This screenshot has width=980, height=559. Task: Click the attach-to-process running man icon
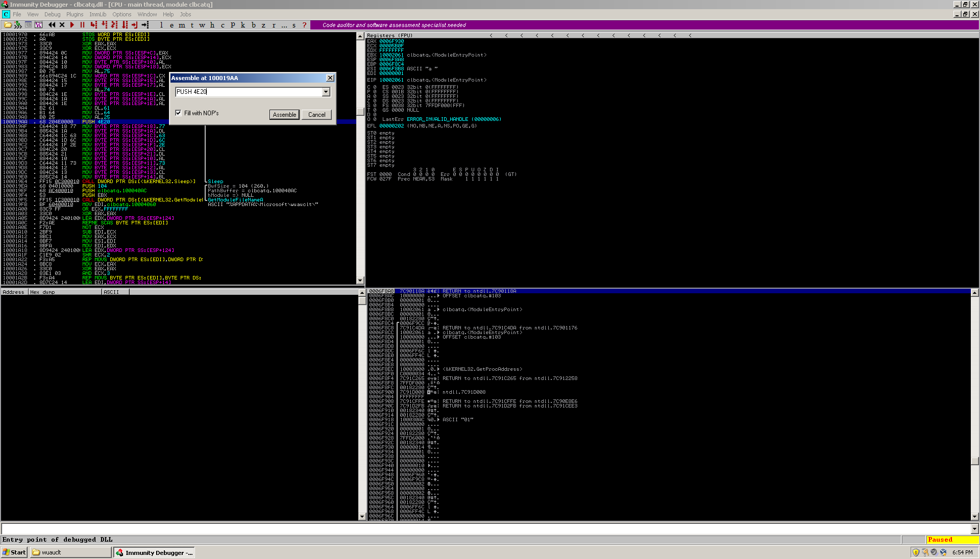18,25
